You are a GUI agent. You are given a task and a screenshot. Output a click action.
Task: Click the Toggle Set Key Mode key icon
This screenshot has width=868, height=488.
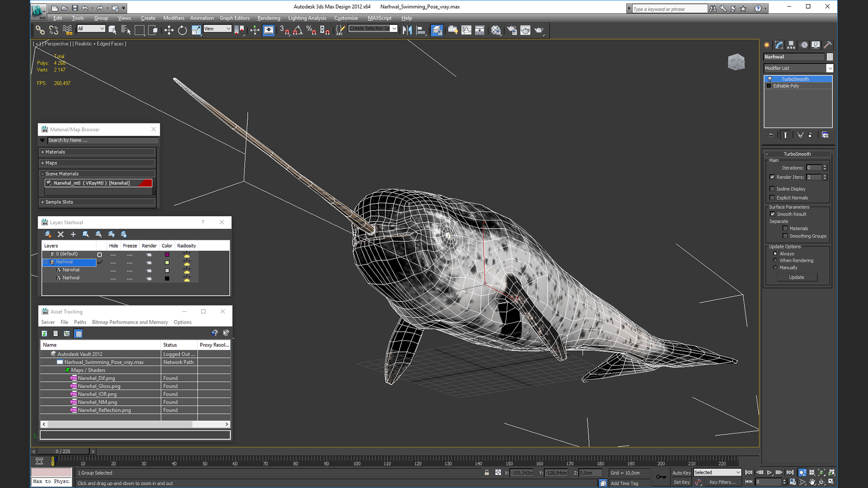pos(660,477)
